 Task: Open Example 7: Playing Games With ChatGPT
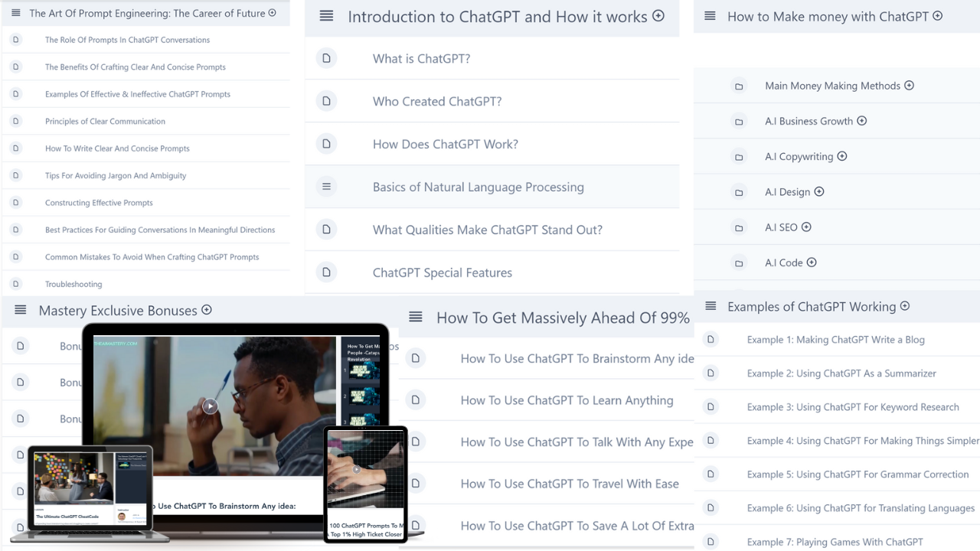(x=837, y=542)
